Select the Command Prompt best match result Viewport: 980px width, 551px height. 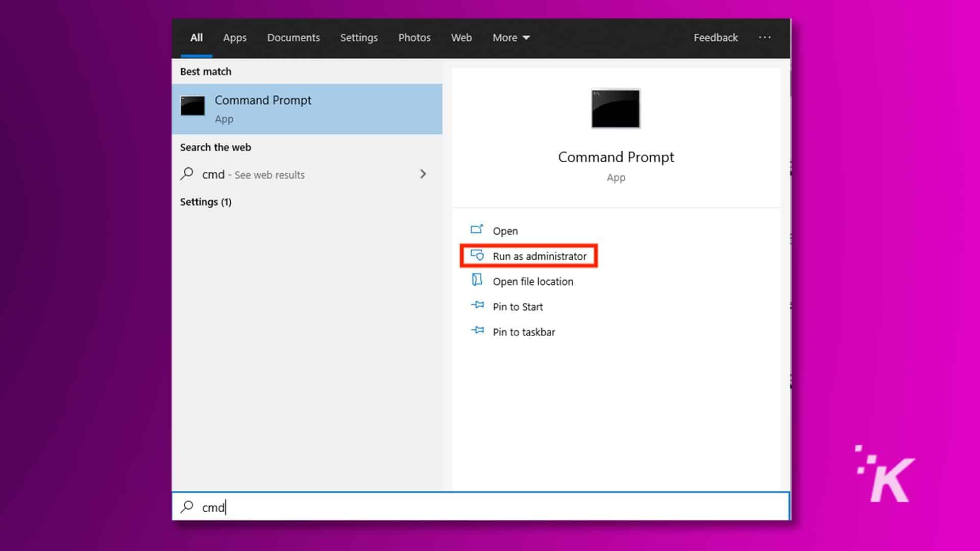(x=307, y=109)
